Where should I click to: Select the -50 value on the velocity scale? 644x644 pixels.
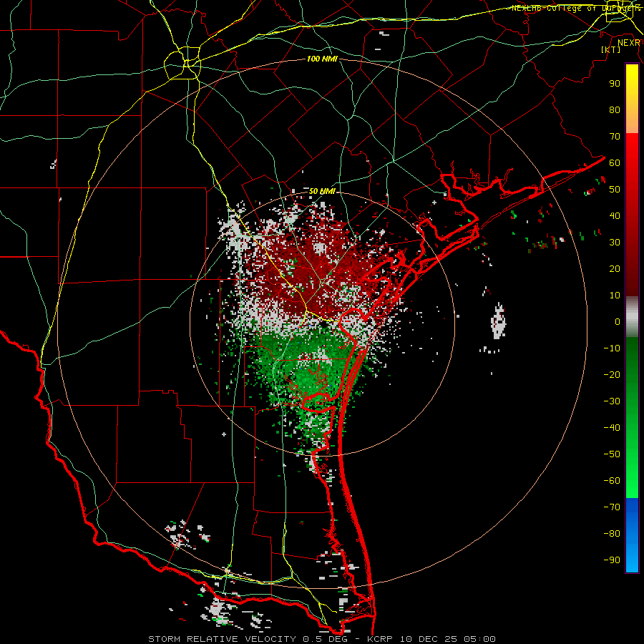coord(612,454)
